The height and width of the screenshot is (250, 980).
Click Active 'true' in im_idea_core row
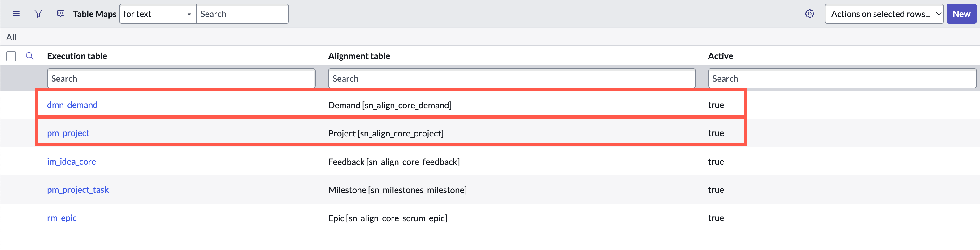716,162
